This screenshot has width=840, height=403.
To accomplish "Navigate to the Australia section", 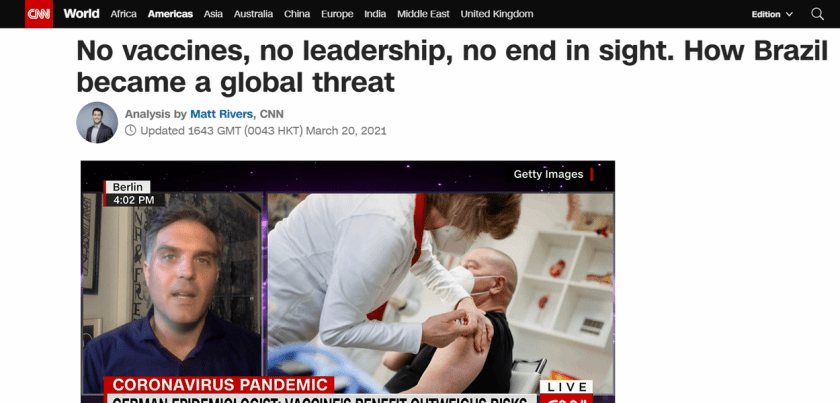I will click(x=253, y=14).
